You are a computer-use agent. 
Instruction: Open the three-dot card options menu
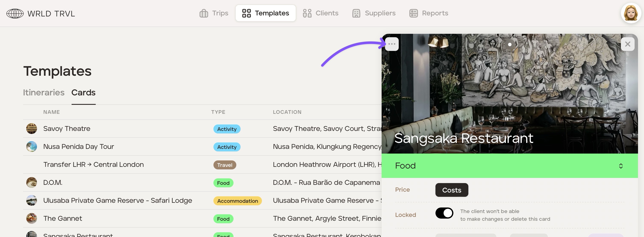[391, 44]
